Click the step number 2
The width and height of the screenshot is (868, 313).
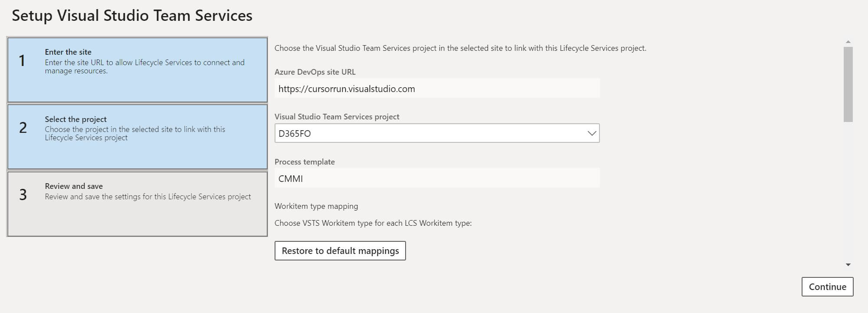[x=23, y=128]
